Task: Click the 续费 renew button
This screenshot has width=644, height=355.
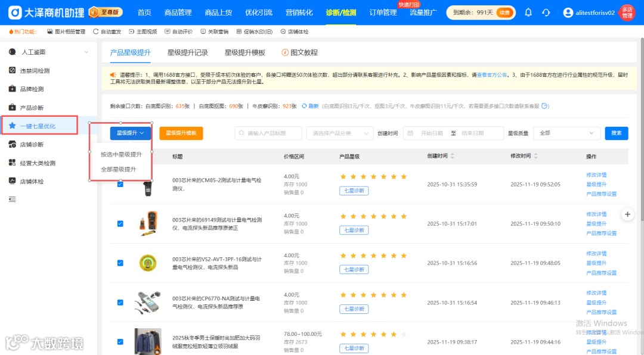Action: [504, 13]
